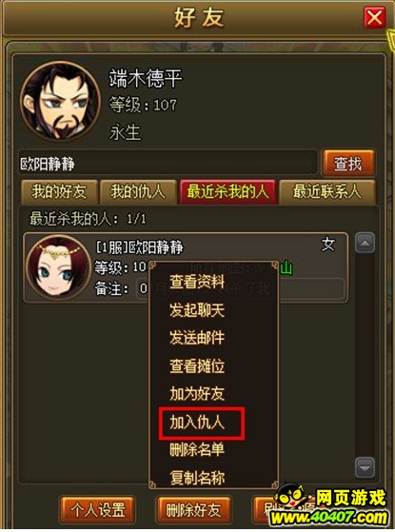Close the 好友 window with red X
The height and width of the screenshot is (532, 395).
coord(374,17)
